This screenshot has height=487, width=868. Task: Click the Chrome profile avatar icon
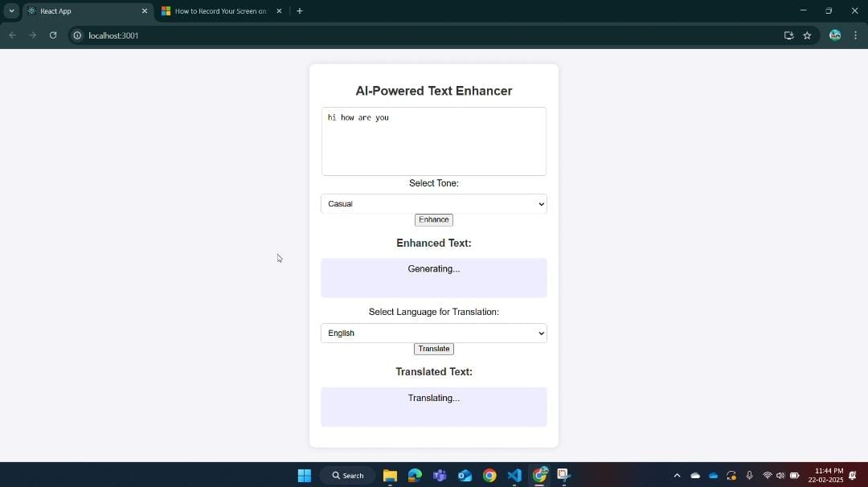(835, 35)
